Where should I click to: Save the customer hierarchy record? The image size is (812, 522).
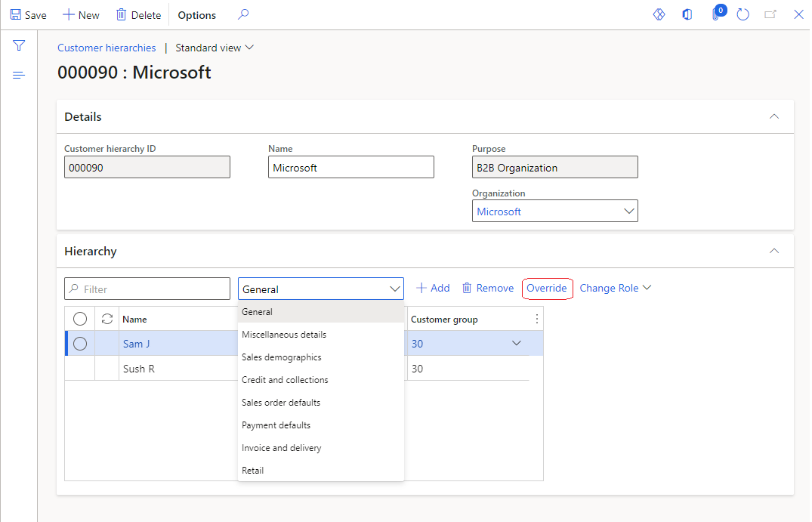[27, 14]
